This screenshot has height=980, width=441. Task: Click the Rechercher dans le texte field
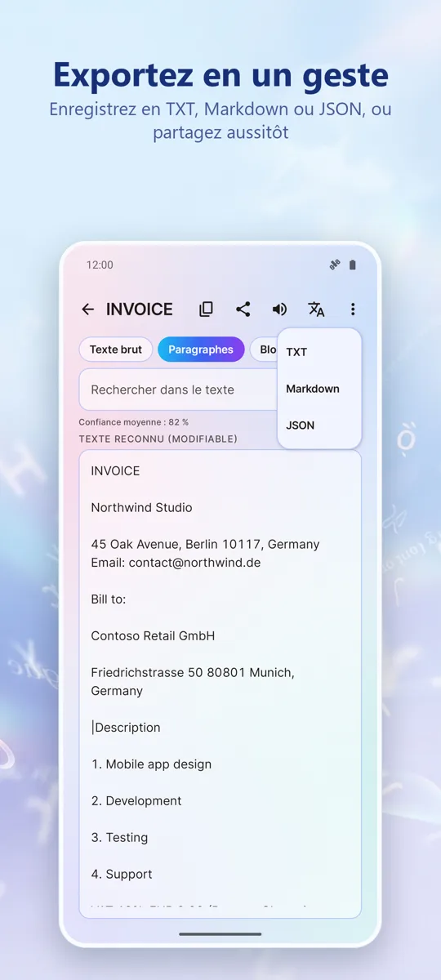pos(179,390)
